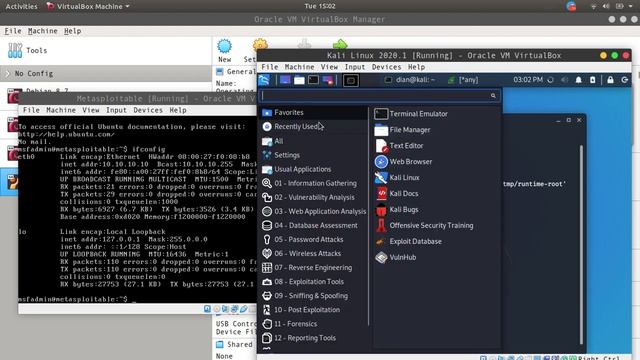Click the file manager launcher in Kali panel
The width and height of the screenshot is (640, 360).
299,80
